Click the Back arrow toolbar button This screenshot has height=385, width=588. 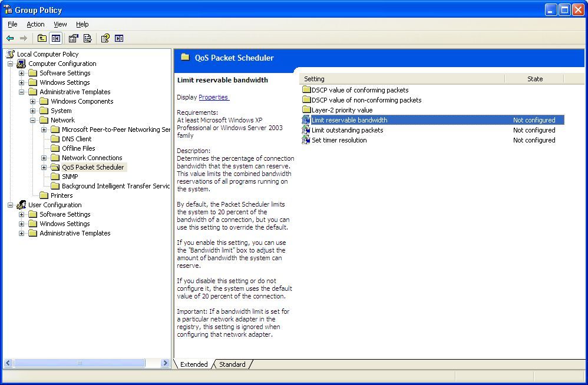(10, 38)
